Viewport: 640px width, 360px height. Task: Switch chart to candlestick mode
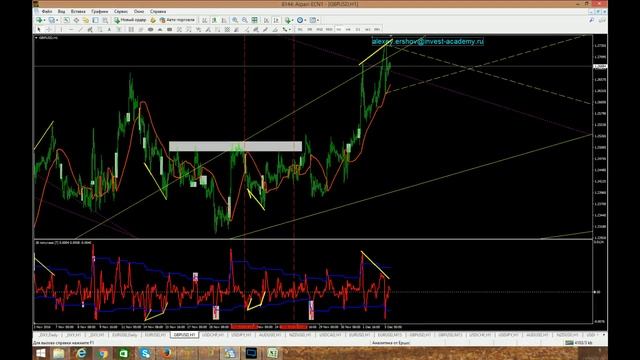214,20
